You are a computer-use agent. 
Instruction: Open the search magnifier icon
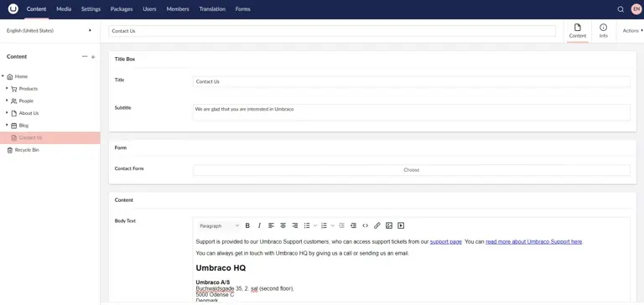click(x=621, y=9)
